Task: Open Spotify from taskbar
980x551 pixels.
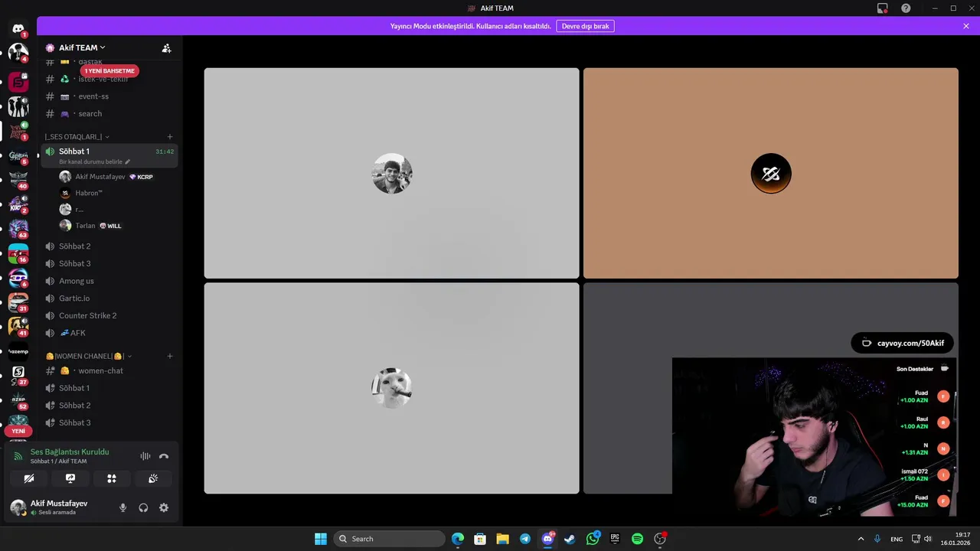Action: coord(637,539)
